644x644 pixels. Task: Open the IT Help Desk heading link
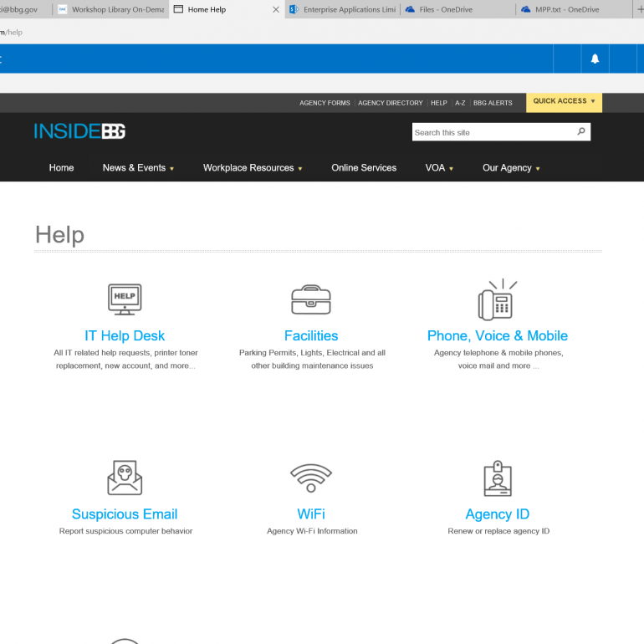pos(125,336)
